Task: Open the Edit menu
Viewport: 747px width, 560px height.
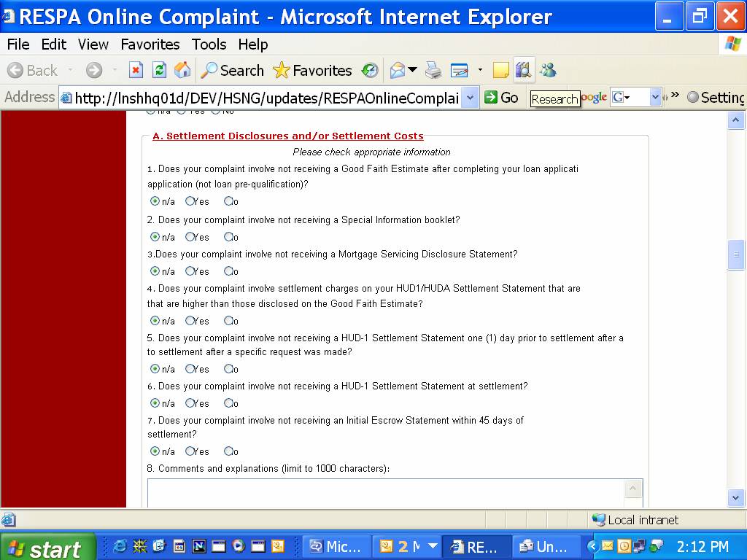Action: 54,44
